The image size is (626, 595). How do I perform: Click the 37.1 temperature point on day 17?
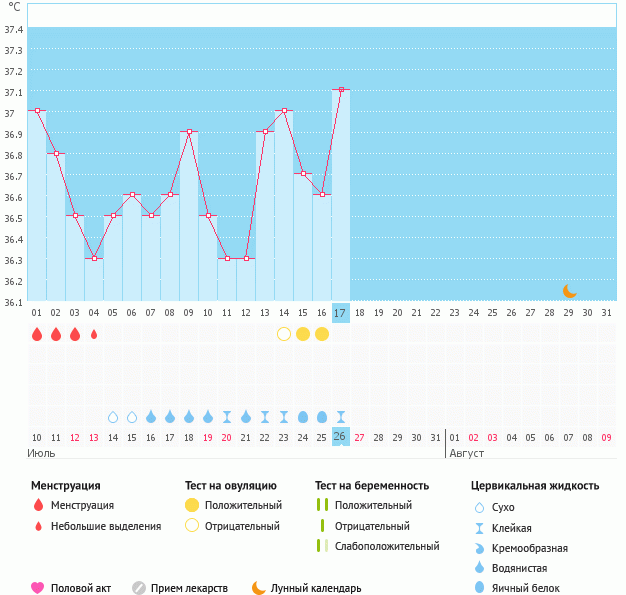click(x=341, y=90)
